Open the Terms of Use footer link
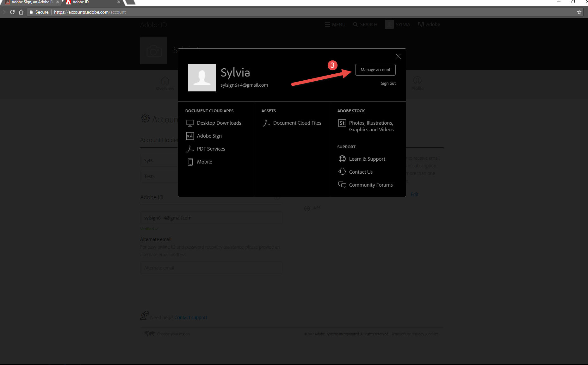The width and height of the screenshot is (588, 365). point(401,334)
